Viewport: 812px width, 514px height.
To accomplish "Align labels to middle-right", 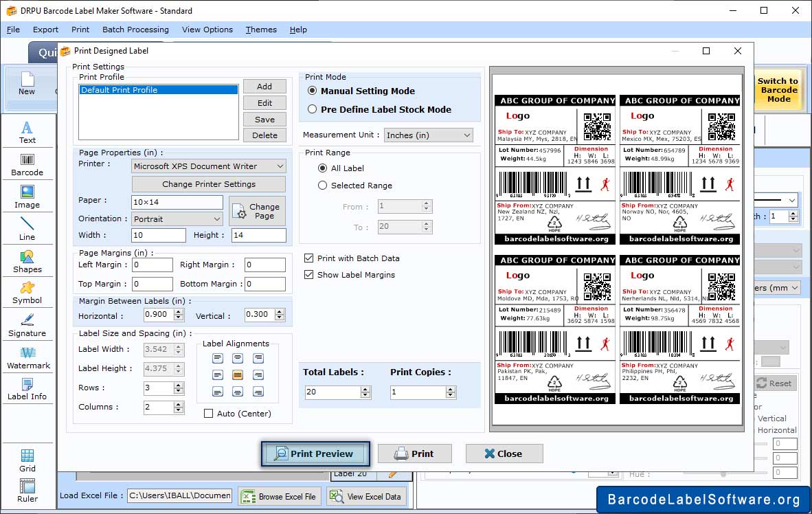I will click(x=258, y=375).
